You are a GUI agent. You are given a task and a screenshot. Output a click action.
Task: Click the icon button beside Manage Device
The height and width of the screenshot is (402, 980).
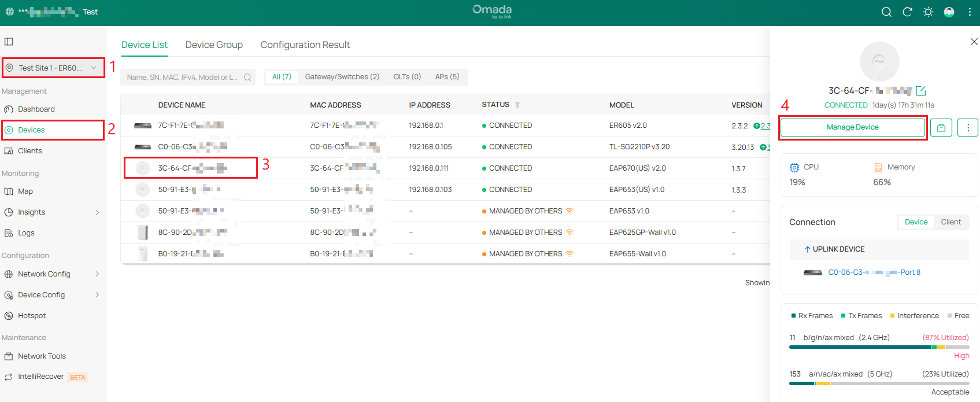941,128
